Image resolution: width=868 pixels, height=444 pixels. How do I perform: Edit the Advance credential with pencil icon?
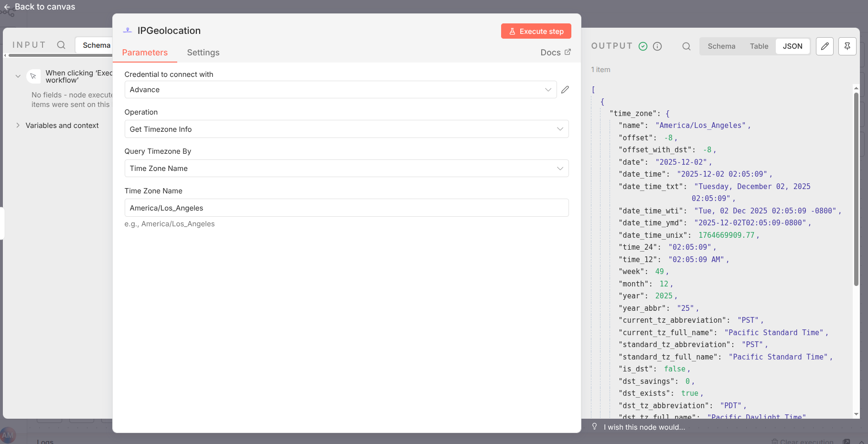[565, 90]
